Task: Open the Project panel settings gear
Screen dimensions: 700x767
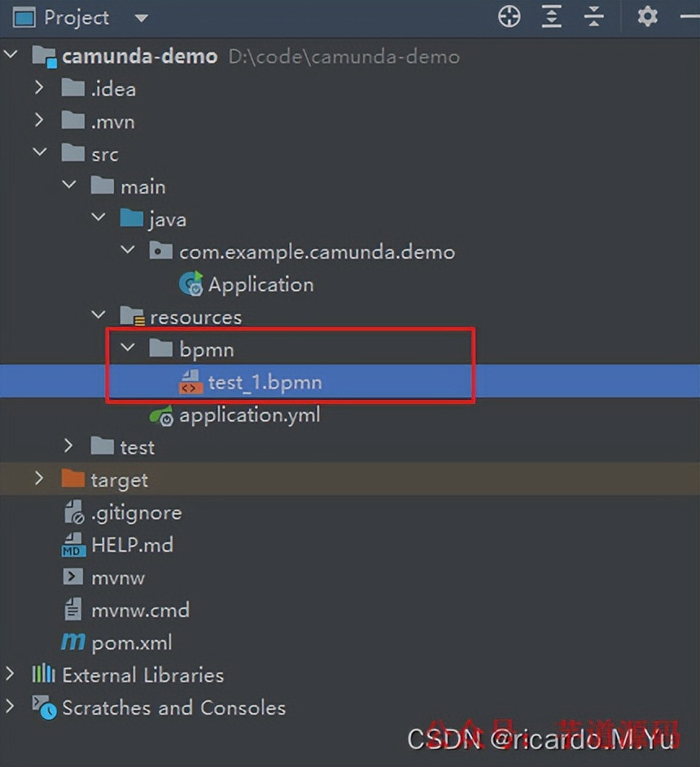Action: pyautogui.click(x=647, y=17)
